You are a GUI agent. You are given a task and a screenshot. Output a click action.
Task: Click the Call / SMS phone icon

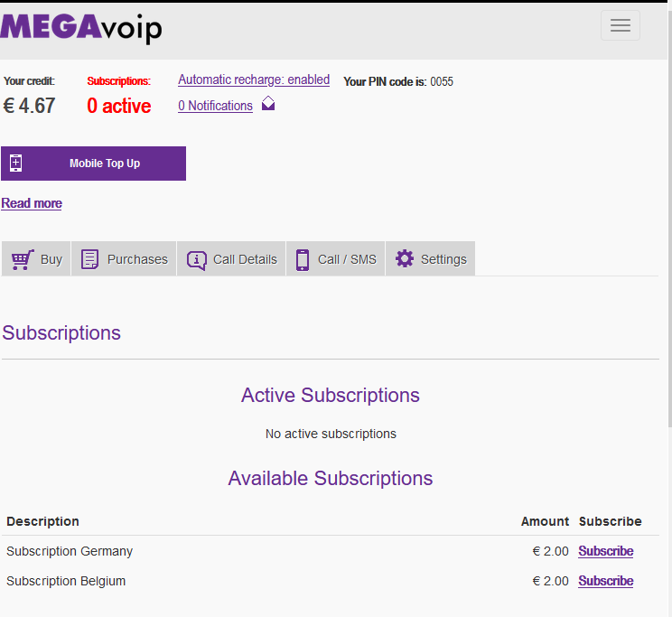point(303,259)
